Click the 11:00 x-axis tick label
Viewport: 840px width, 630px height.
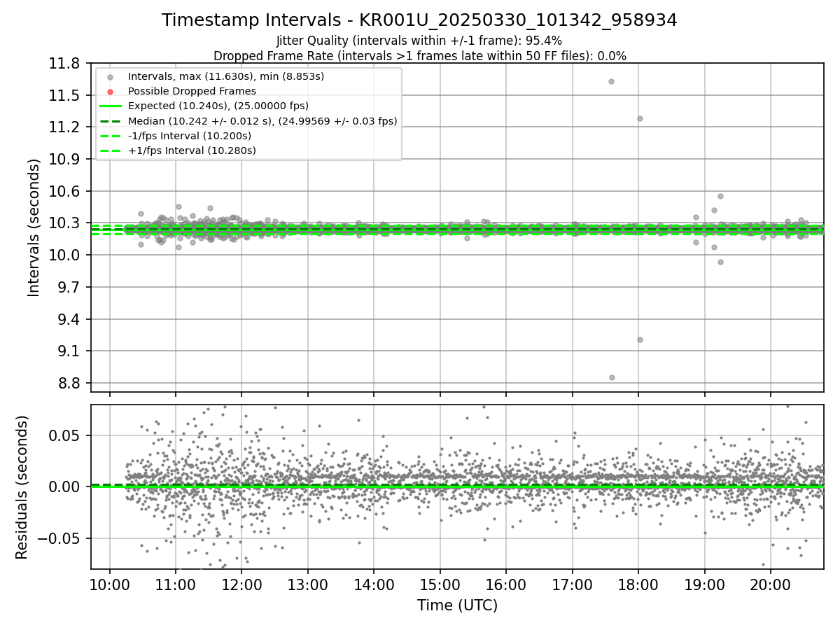coord(176,585)
